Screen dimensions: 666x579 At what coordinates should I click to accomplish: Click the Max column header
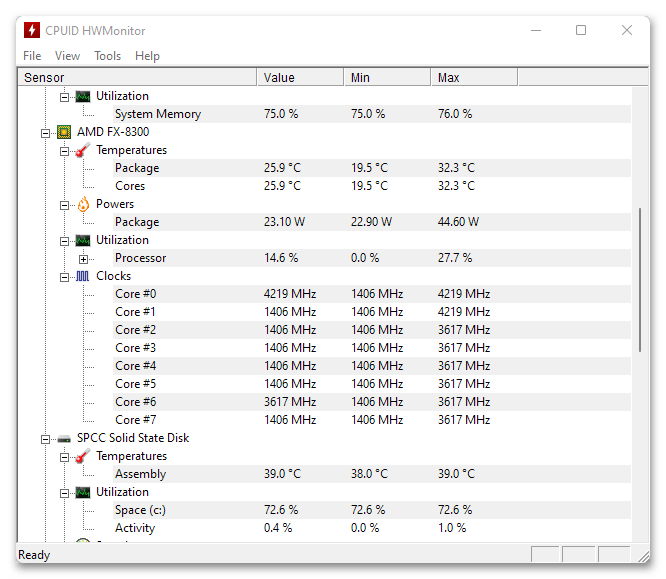coord(474,77)
